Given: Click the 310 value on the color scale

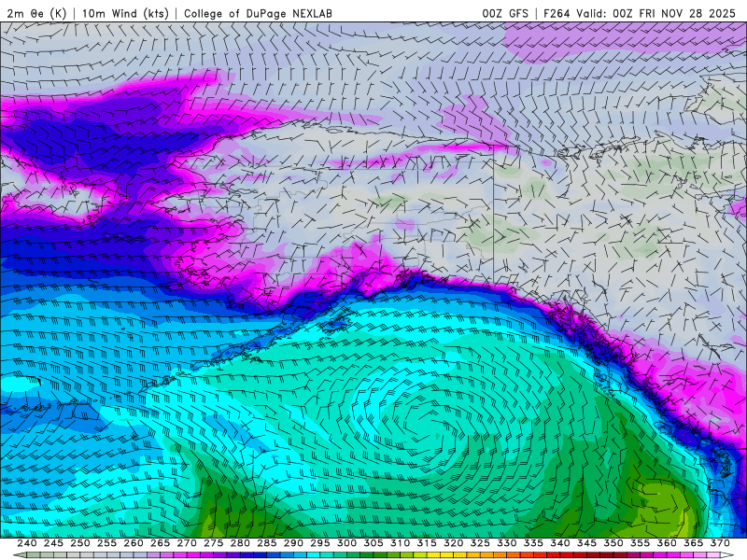Looking at the screenshot, I should 401,543.
